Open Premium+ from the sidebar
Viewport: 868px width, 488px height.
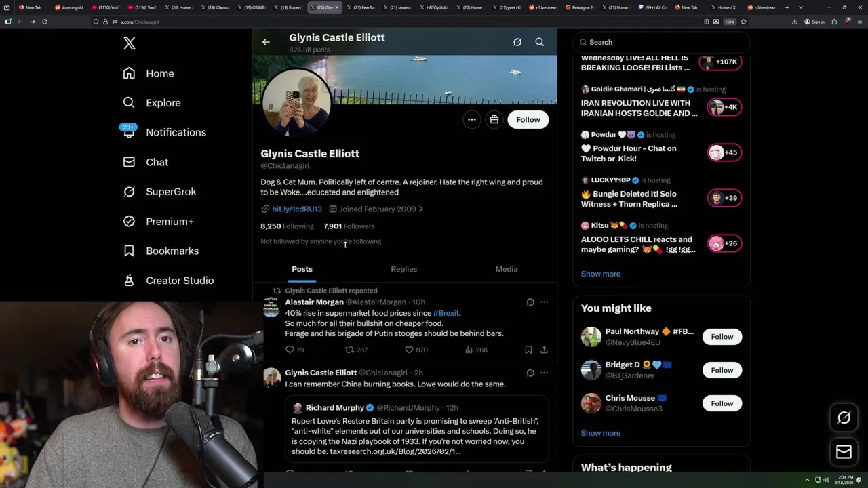[158, 221]
